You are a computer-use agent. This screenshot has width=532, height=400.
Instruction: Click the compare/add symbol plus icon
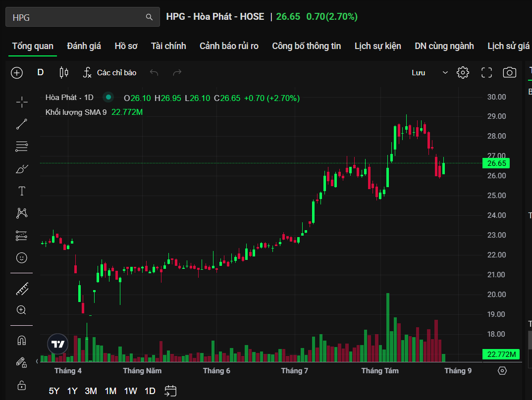point(17,73)
